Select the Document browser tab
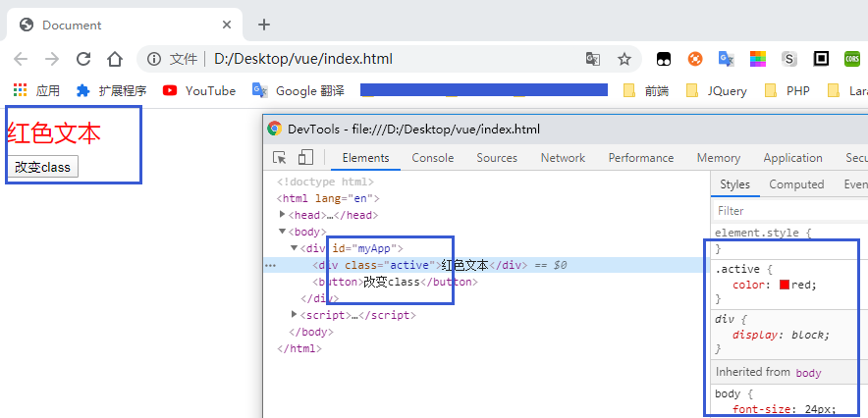This screenshot has width=868, height=418. coord(125,25)
